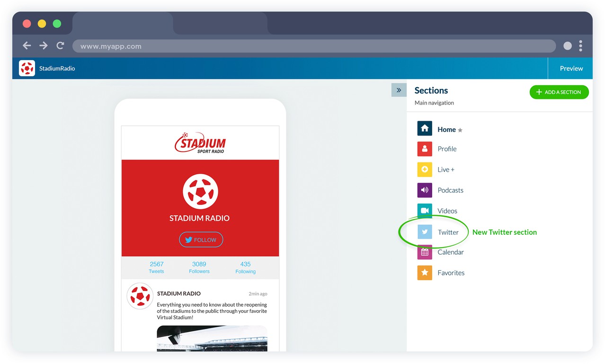605x364 pixels.
Task: Open the Preview tab in header
Action: (x=571, y=68)
